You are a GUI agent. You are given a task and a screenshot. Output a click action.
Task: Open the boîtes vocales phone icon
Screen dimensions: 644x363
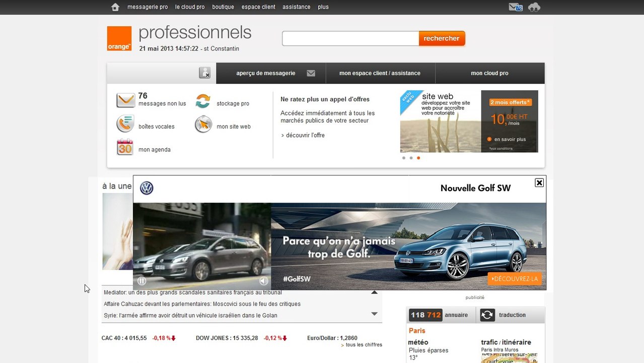coord(125,124)
